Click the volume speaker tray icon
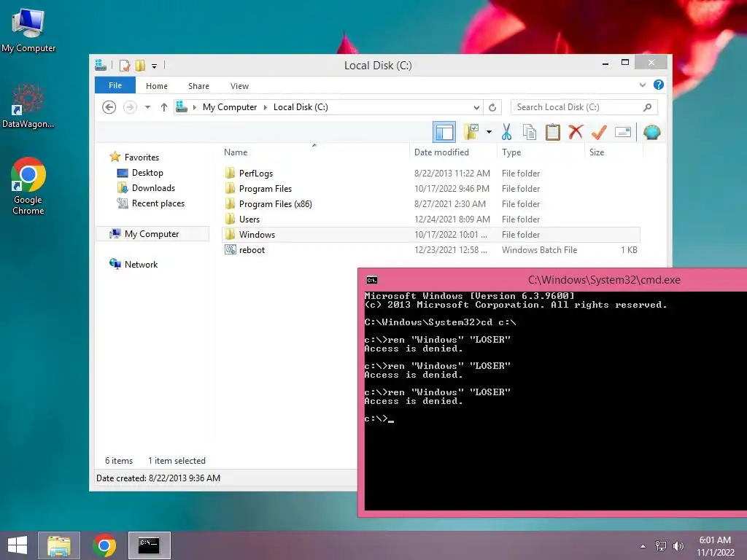The height and width of the screenshot is (560, 747). (x=678, y=545)
